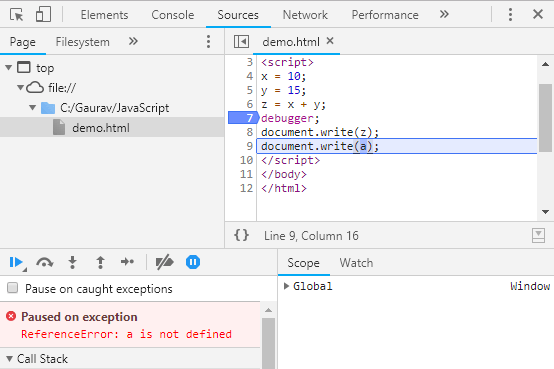
Task: Toggle the device toolbar icon
Action: click(43, 15)
